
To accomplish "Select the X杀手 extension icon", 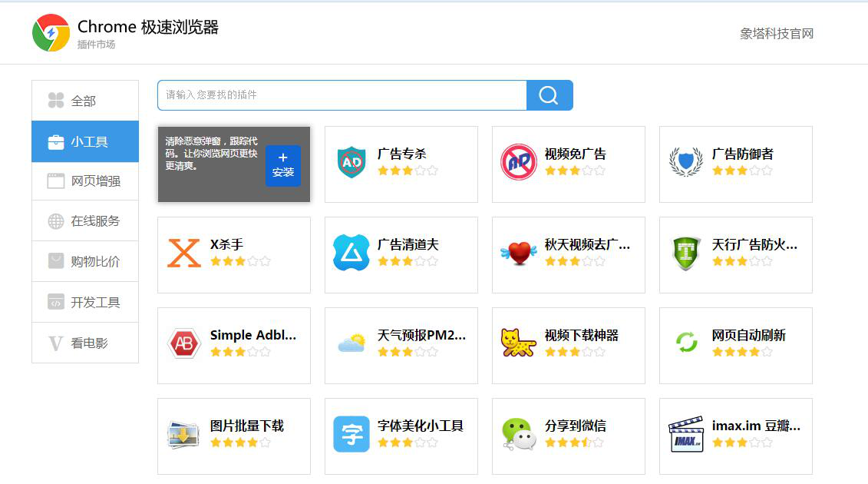I will [x=183, y=253].
